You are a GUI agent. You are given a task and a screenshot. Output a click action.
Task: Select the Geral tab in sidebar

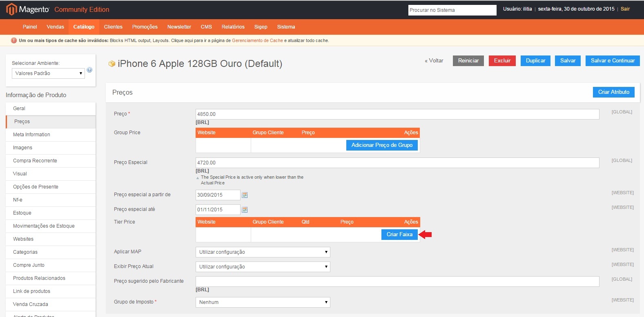[51, 109]
